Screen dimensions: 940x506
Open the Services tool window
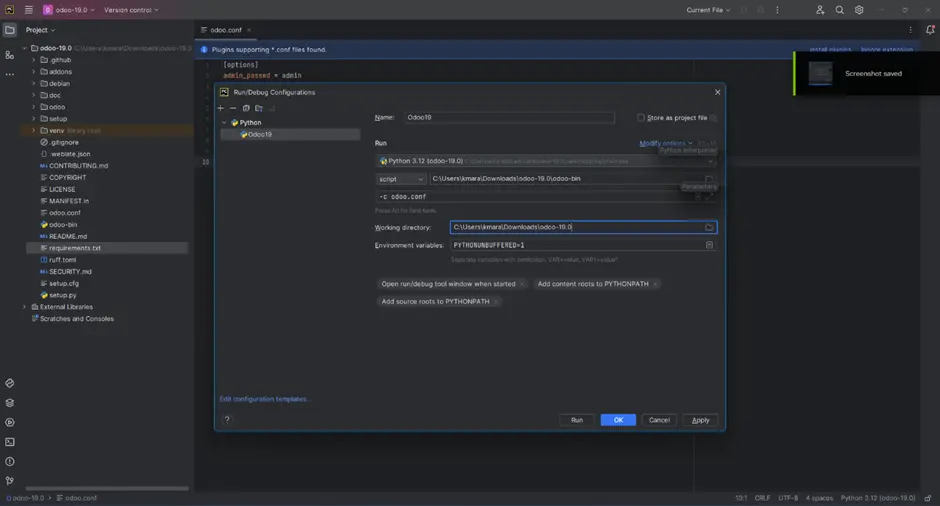tap(10, 423)
